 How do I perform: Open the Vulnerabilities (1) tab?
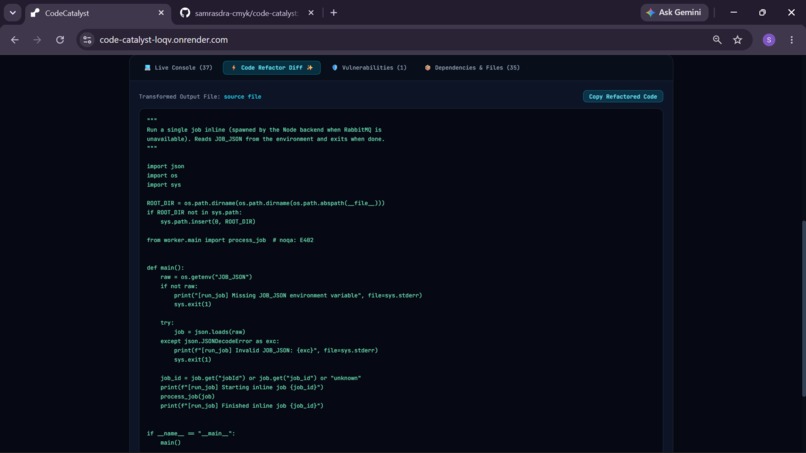369,67
